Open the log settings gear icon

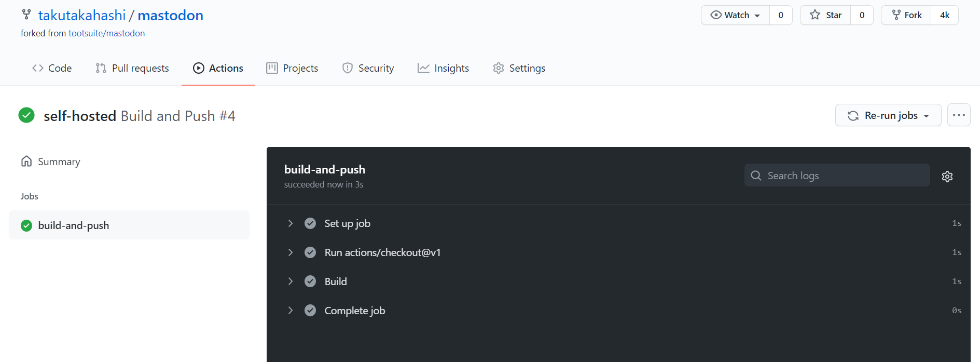click(947, 177)
